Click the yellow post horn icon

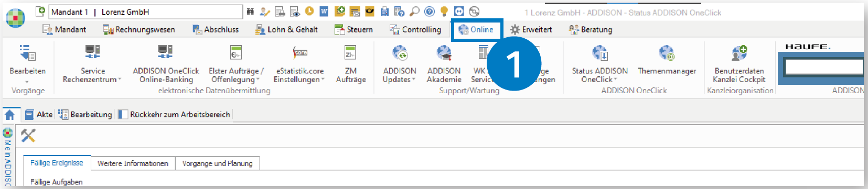pyautogui.click(x=370, y=11)
